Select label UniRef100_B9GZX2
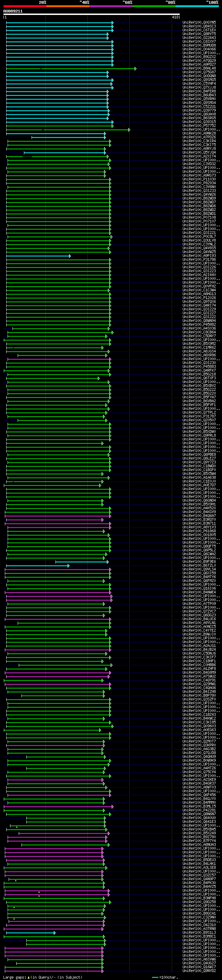The image size is (222, 980). point(199,57)
